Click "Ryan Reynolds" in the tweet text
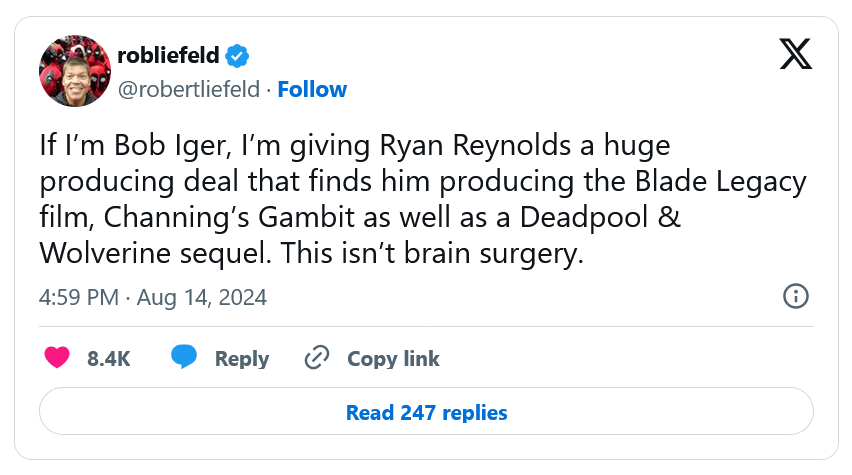The height and width of the screenshot is (475, 852). point(475,146)
